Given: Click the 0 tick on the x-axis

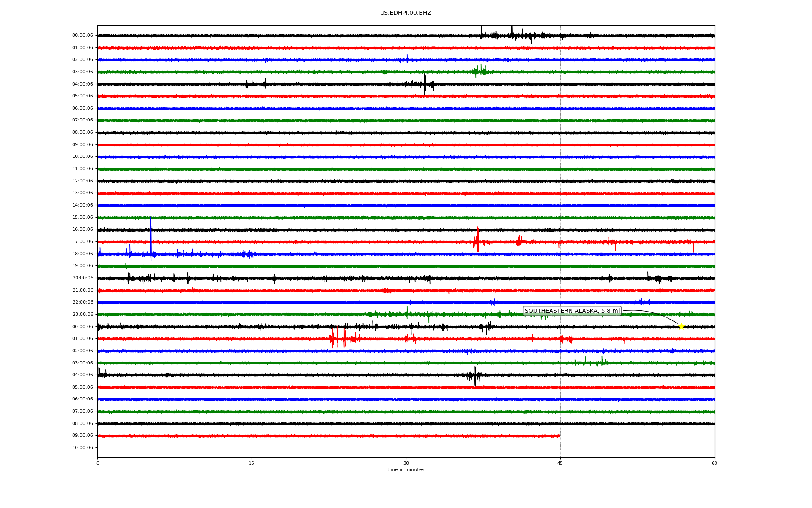Looking at the screenshot, I should (x=98, y=463).
